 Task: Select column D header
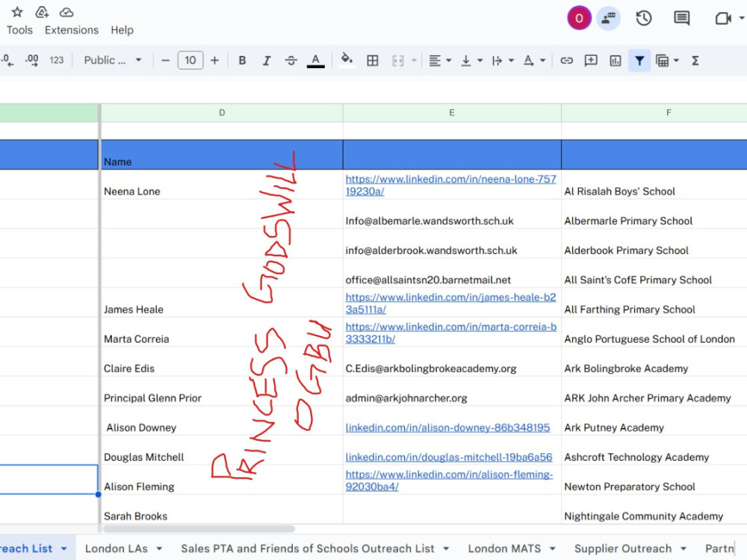(222, 113)
